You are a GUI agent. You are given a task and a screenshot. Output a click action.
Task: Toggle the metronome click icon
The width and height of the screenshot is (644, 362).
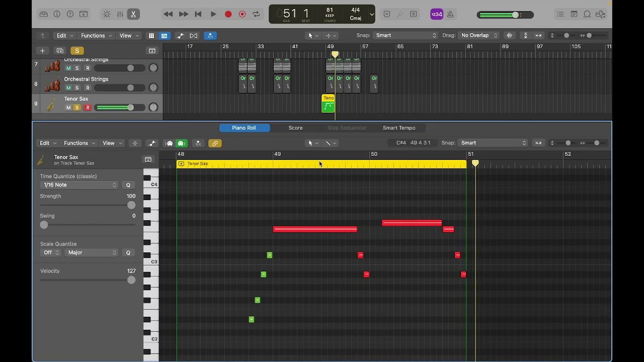(x=450, y=14)
